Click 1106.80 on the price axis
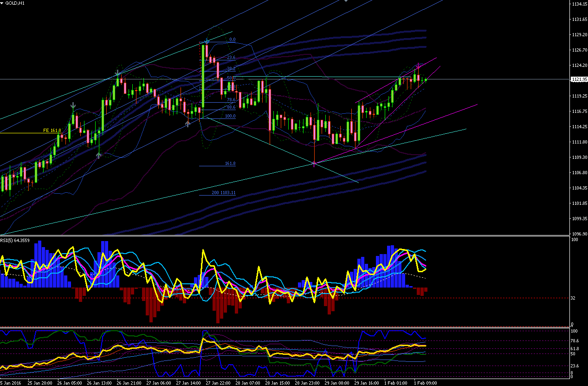Image resolution: width=588 pixels, height=386 pixels. coord(579,172)
